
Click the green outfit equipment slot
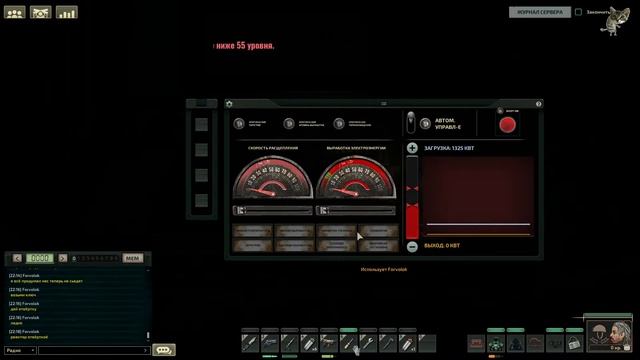click(x=496, y=343)
